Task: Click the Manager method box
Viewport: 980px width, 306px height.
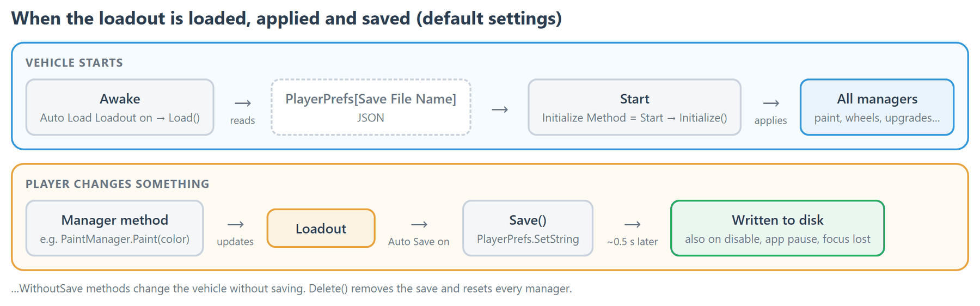Action: click(114, 228)
